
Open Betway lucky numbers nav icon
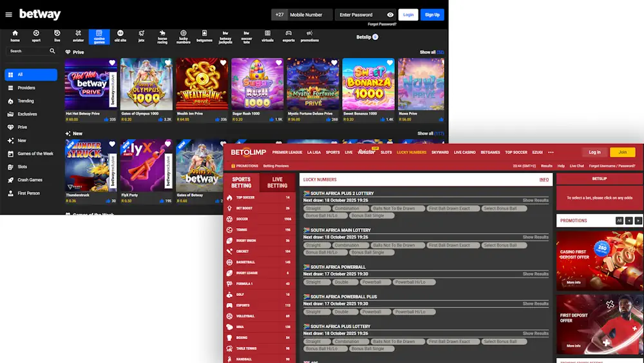tap(183, 37)
